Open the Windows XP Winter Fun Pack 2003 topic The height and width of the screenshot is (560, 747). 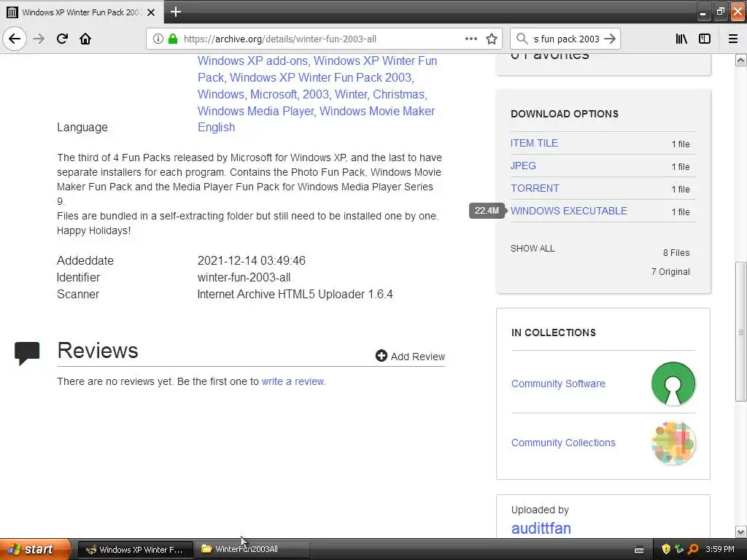(321, 77)
